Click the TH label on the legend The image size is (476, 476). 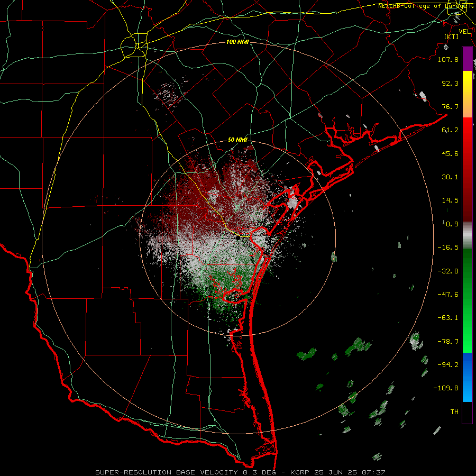tap(454, 412)
